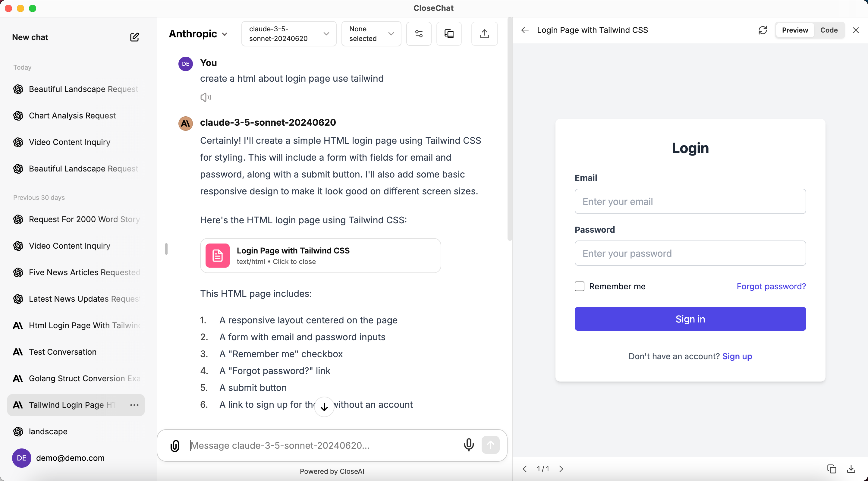The height and width of the screenshot is (481, 868).
Task: Click the Sign in button
Action: (690, 319)
